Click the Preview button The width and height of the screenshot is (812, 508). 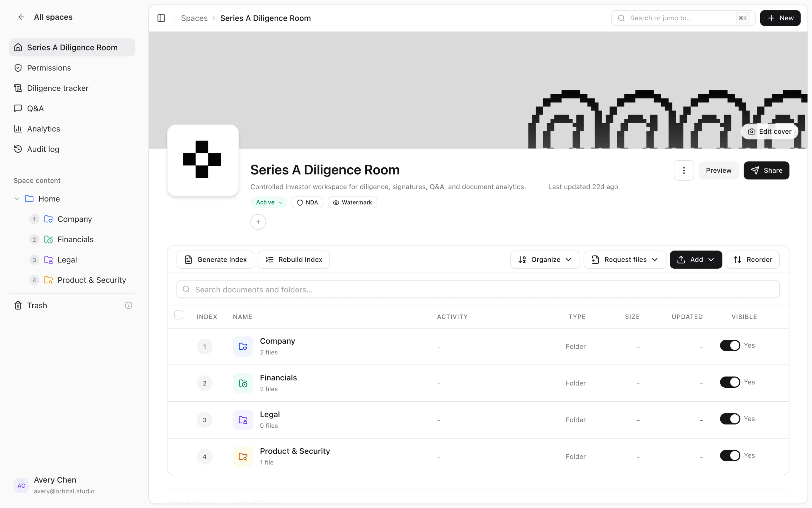(718, 171)
